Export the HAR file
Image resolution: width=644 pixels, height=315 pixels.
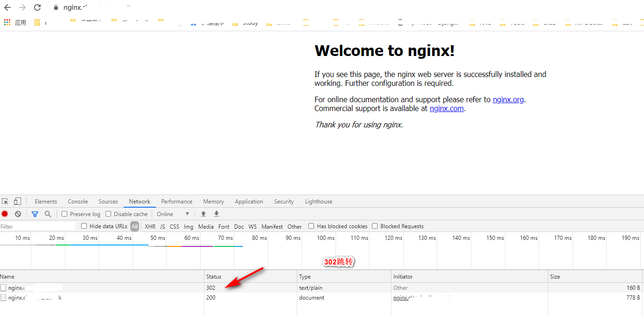coord(217,214)
